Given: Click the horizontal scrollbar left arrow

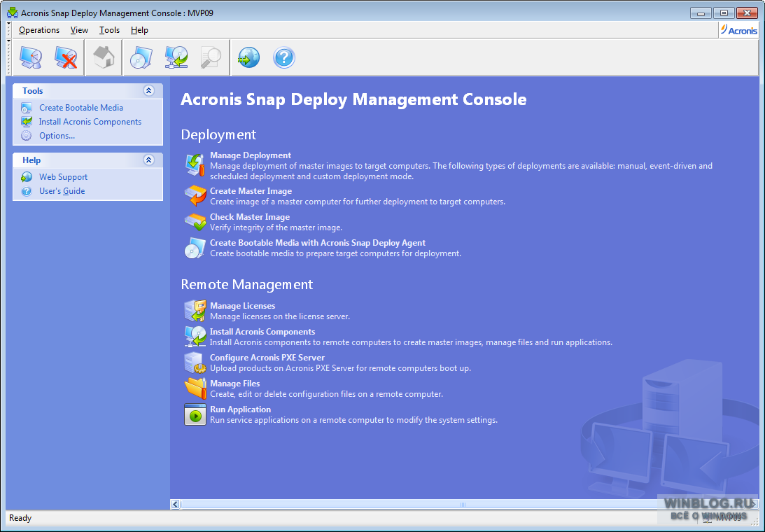Looking at the screenshot, I should coord(175,504).
